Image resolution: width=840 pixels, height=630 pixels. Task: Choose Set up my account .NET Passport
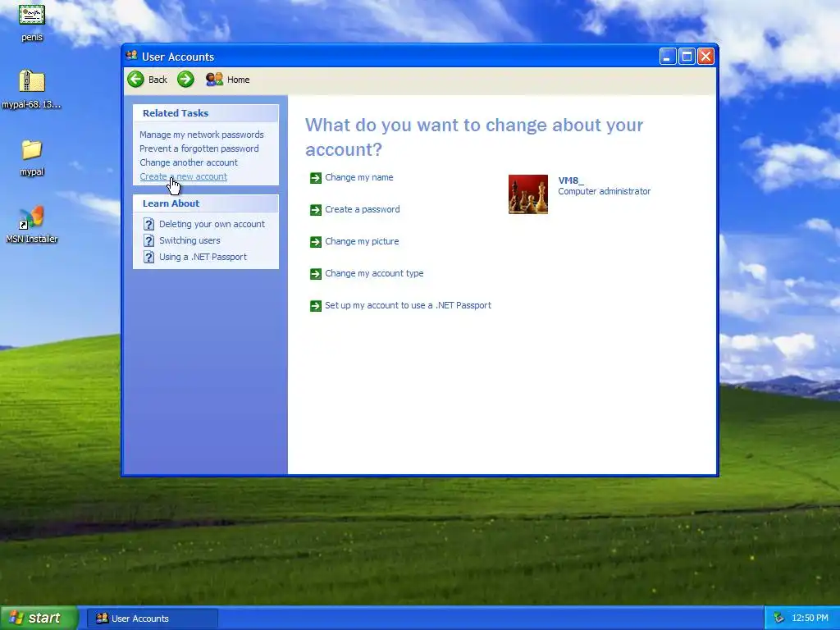(x=408, y=305)
